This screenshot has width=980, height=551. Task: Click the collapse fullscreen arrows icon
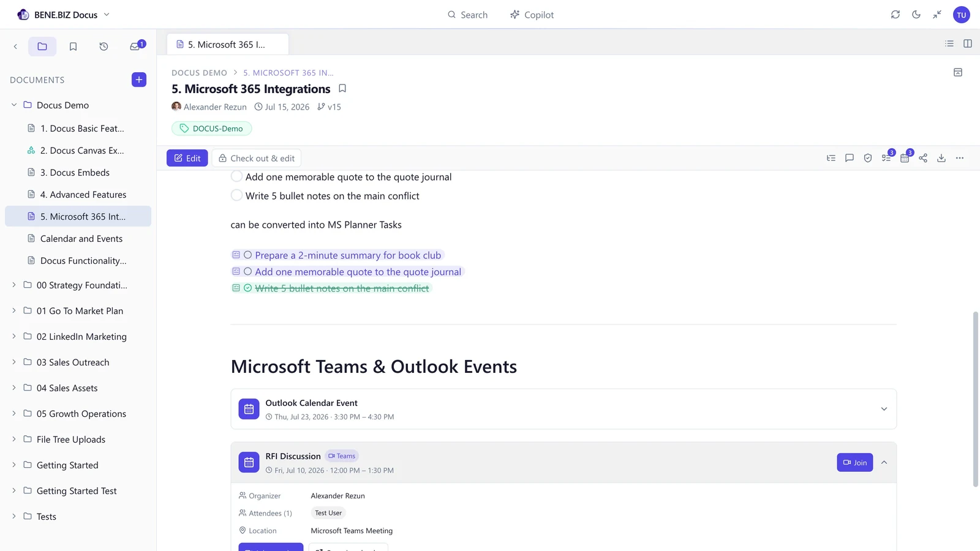pos(937,15)
